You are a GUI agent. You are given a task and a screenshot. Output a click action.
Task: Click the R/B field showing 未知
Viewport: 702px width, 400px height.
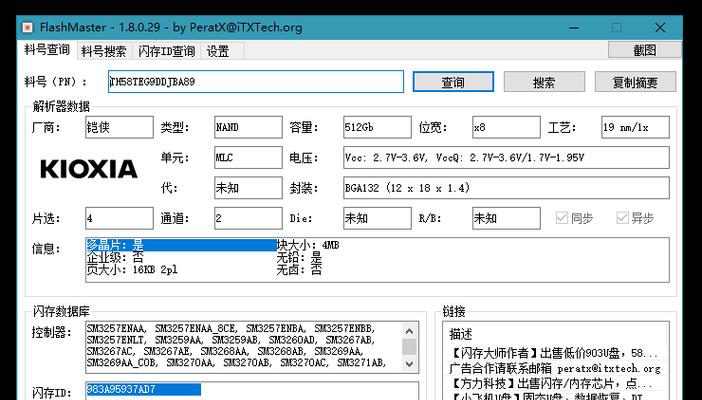[x=506, y=218]
